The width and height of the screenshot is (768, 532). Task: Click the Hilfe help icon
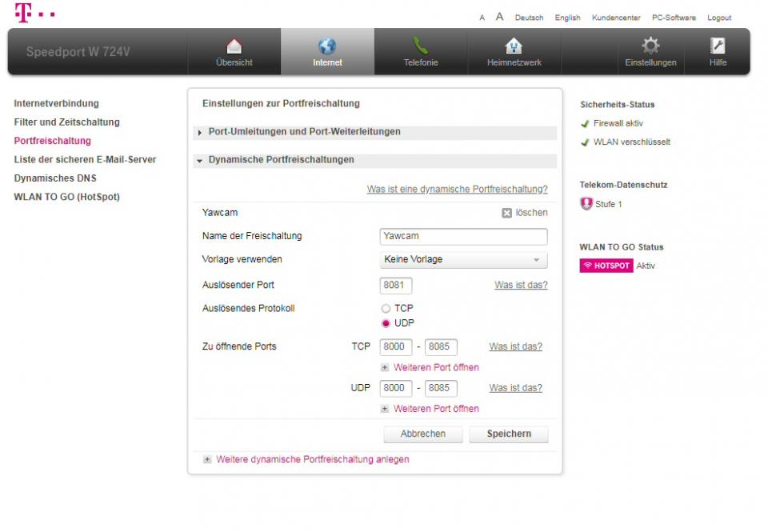(718, 46)
